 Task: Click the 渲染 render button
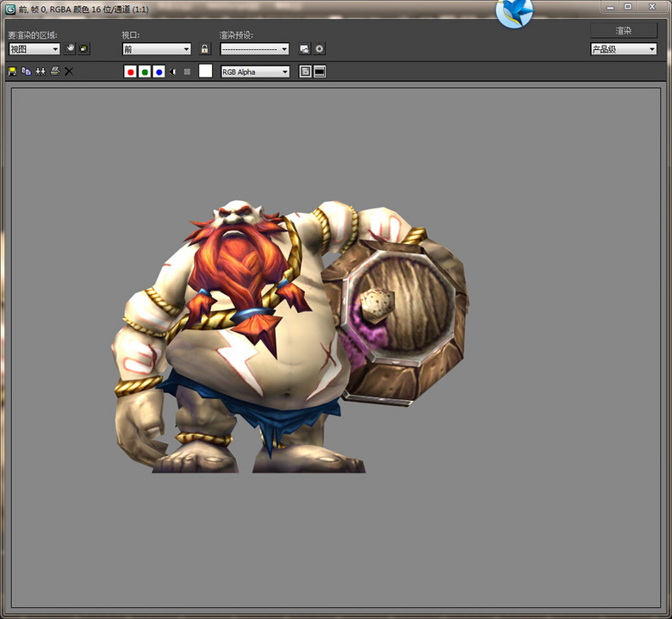pyautogui.click(x=624, y=30)
